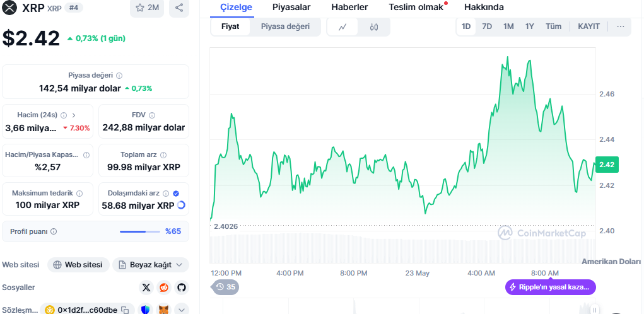Click the 0x1d2f...c60dbe contract address
This screenshot has width=644, height=314.
pos(88,310)
